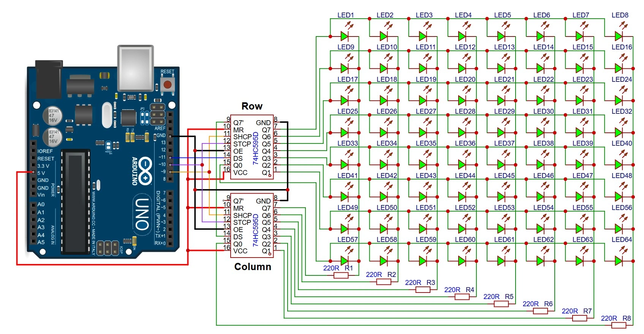Viewport: 644px width, 334px height.
Task: Select the STCP pin on the Row chip
Action: 242,144
